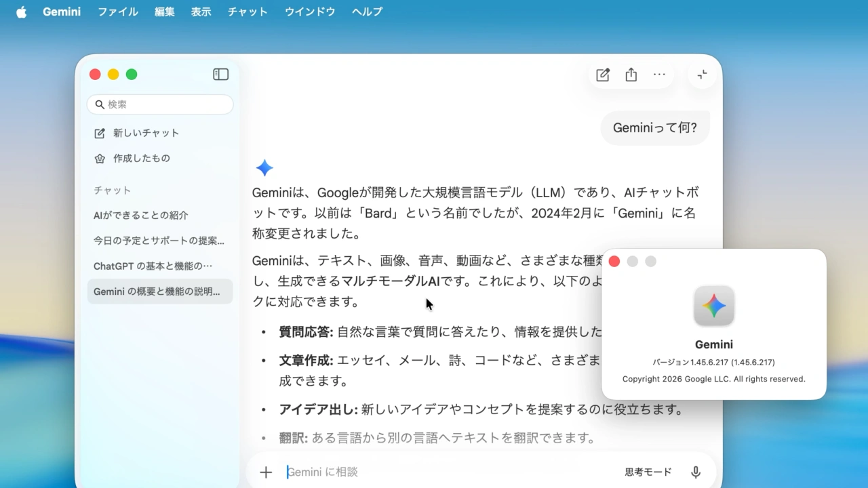868x488 pixels.
Task: Open a new chat via the pencil icon
Action: click(x=100, y=133)
